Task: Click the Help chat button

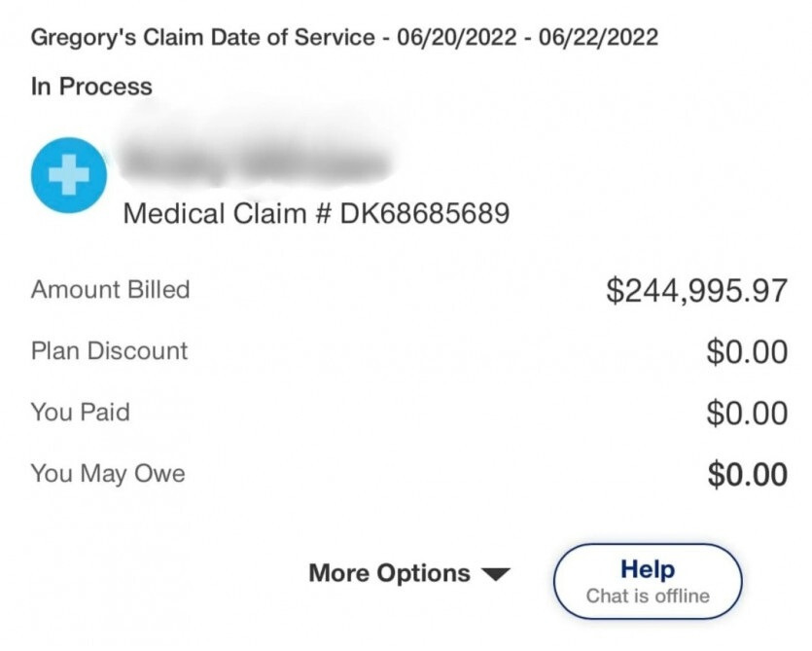Action: (x=648, y=581)
